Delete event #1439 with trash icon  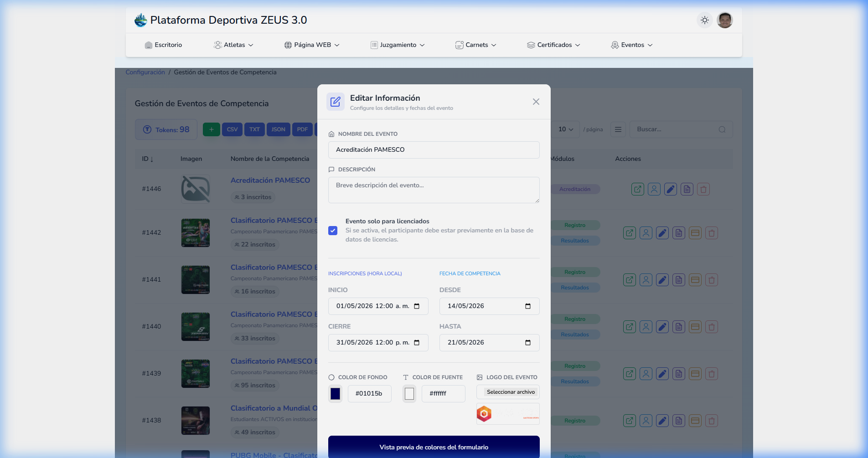712,374
